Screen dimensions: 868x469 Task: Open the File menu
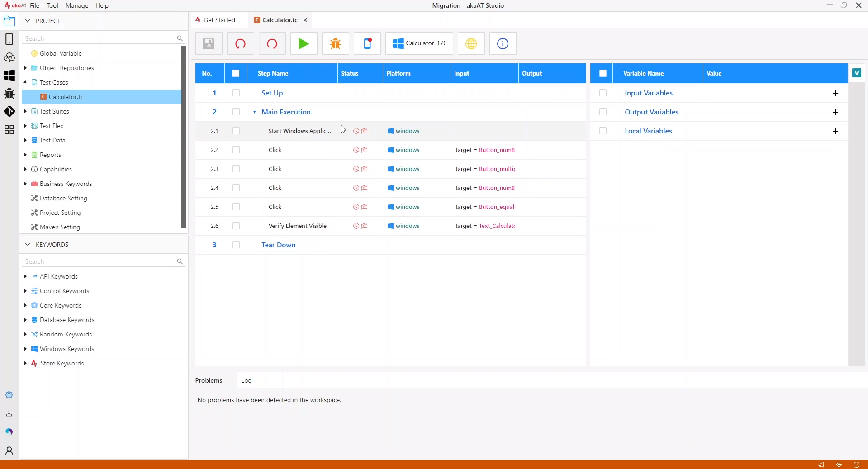[x=34, y=5]
